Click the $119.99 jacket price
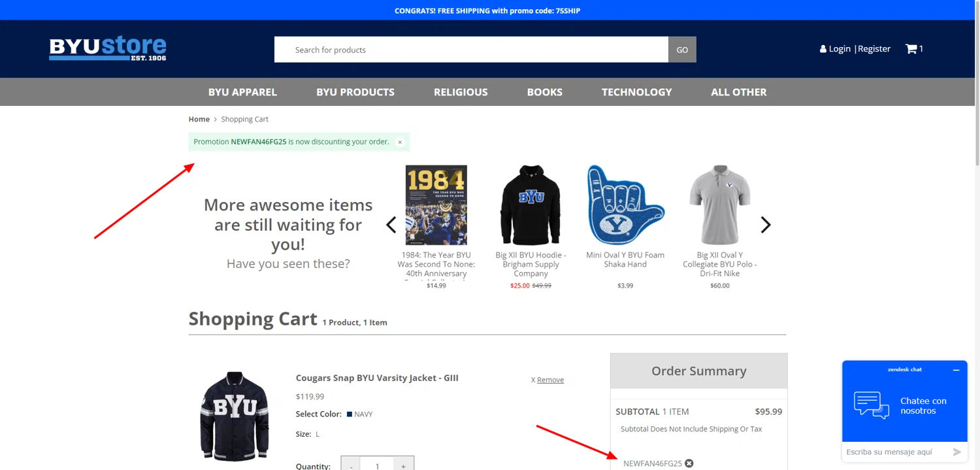The height and width of the screenshot is (470, 980). coord(310,396)
